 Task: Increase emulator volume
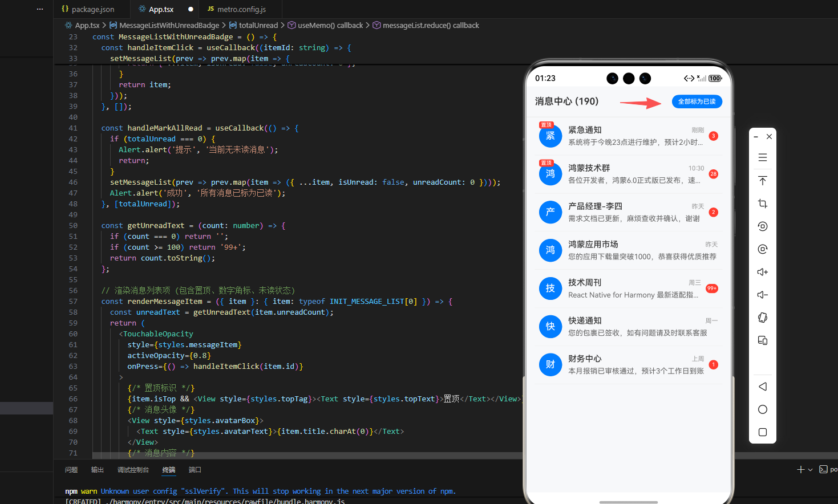(x=762, y=272)
